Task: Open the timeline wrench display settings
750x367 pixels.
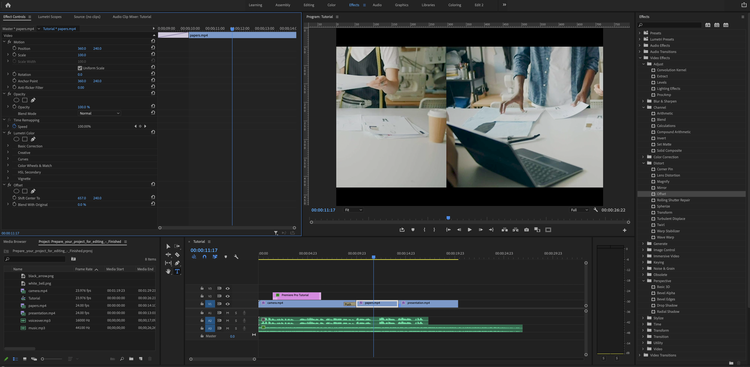Action: pos(236,257)
